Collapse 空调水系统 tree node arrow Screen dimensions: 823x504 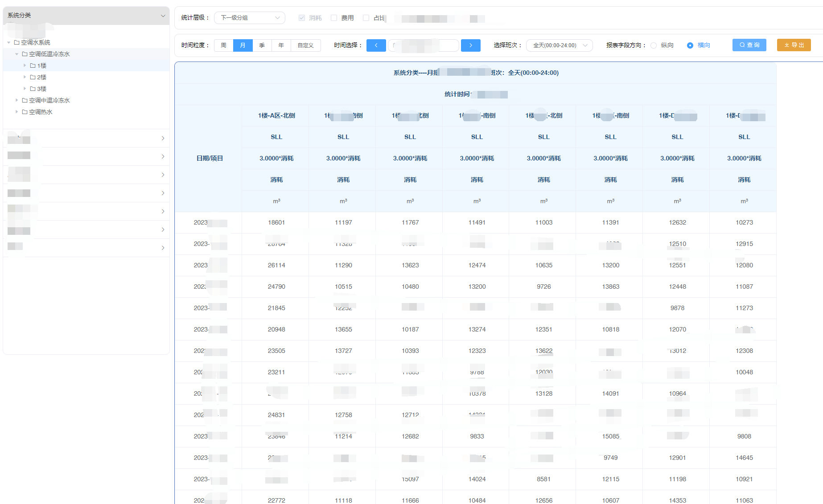point(9,42)
